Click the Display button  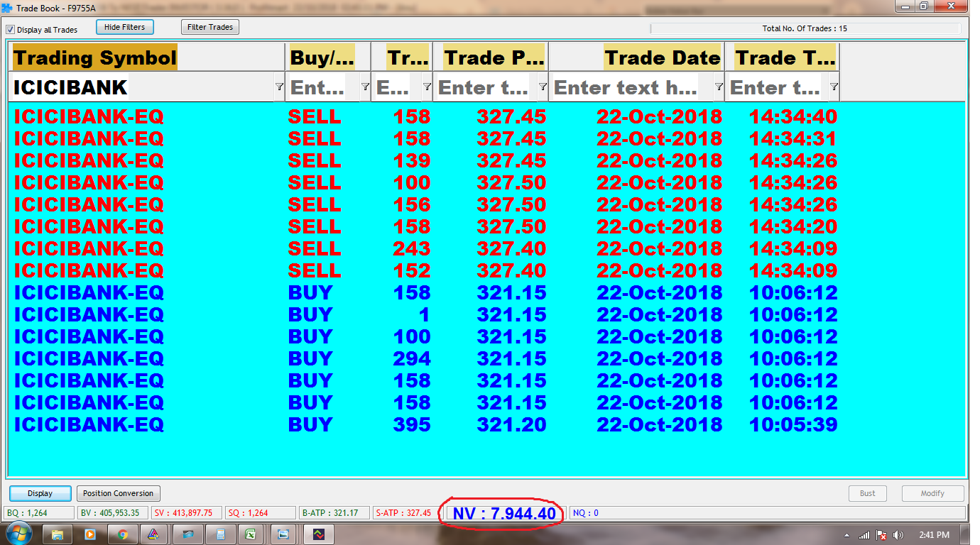(x=40, y=493)
